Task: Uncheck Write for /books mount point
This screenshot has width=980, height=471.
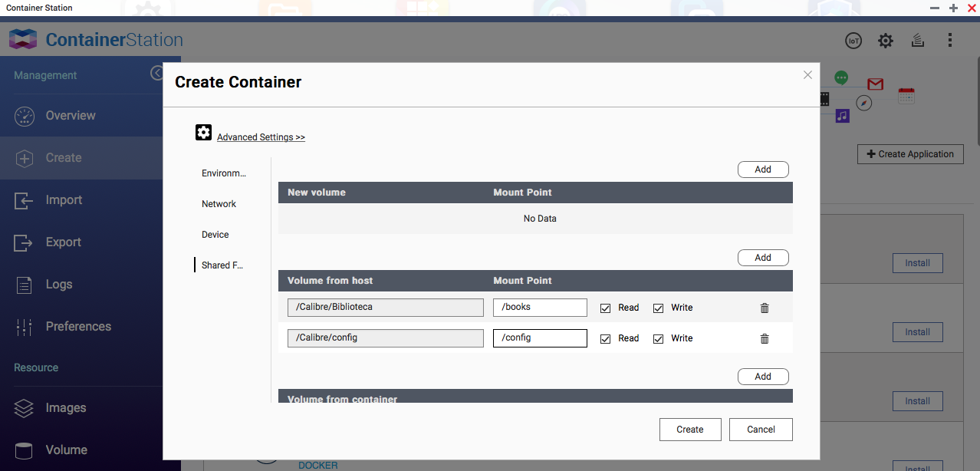Action: 658,308
